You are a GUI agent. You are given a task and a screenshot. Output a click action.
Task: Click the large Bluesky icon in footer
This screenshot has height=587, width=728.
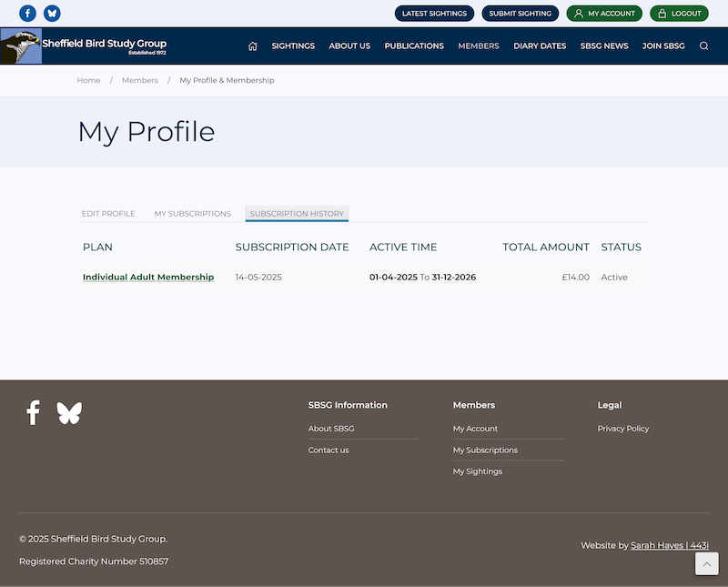(x=69, y=413)
